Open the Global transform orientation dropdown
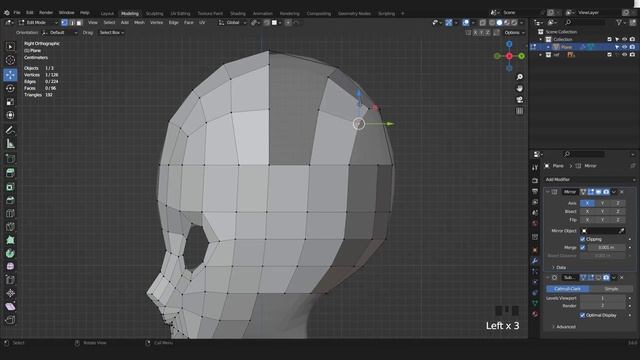 click(x=233, y=22)
